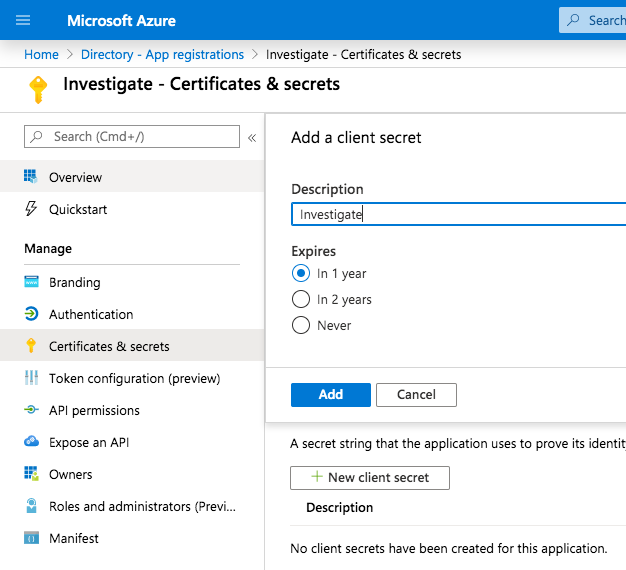Click the New client secret button
The image size is (626, 570).
pyautogui.click(x=369, y=477)
